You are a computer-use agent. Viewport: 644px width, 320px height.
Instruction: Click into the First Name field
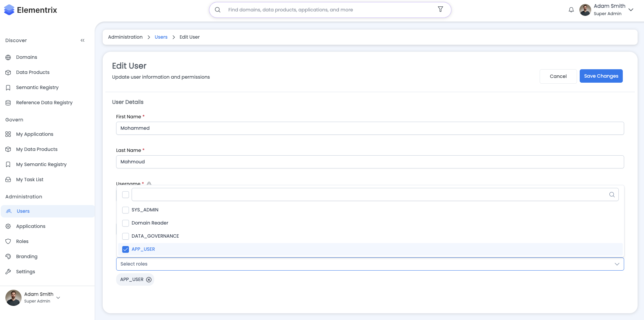tap(370, 128)
